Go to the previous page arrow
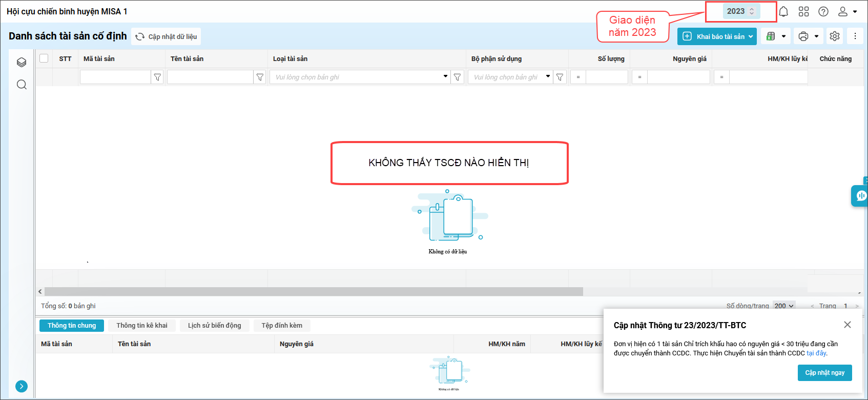Screen dimensions: 868x400 pos(812,306)
